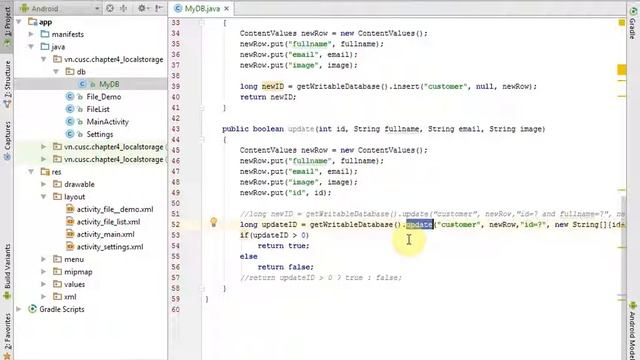This screenshot has height=360, width=640.
Task: Click the res folder icon
Action: (45, 172)
